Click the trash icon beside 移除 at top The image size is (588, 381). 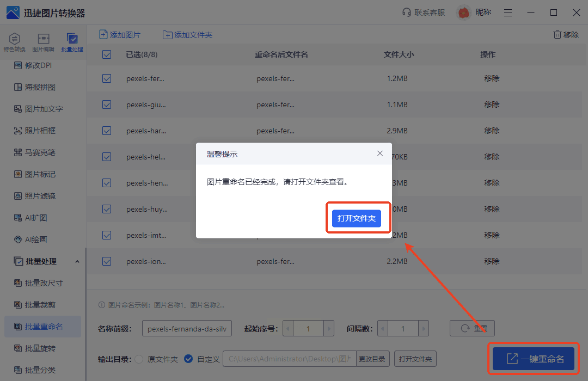tap(558, 34)
